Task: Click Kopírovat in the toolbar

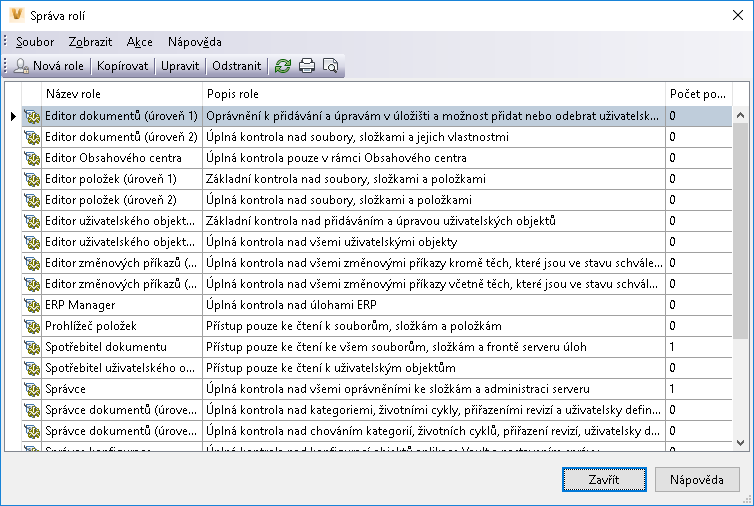Action: tap(123, 66)
